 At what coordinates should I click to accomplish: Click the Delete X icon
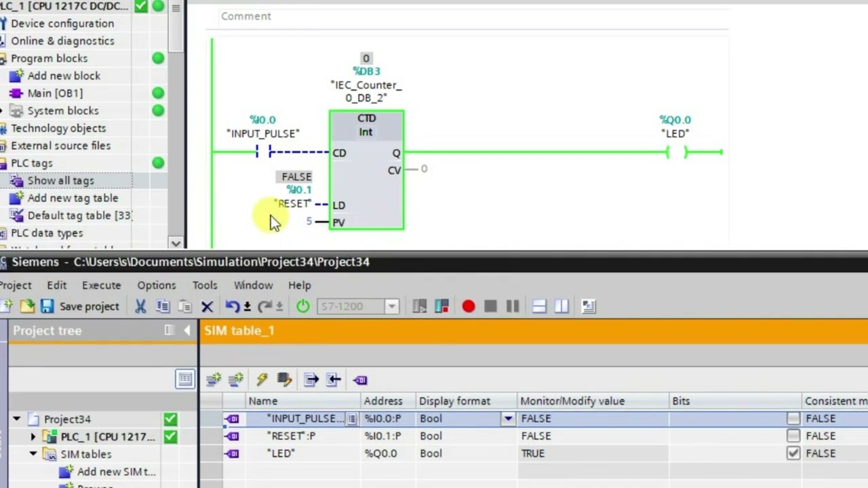pyautogui.click(x=207, y=306)
